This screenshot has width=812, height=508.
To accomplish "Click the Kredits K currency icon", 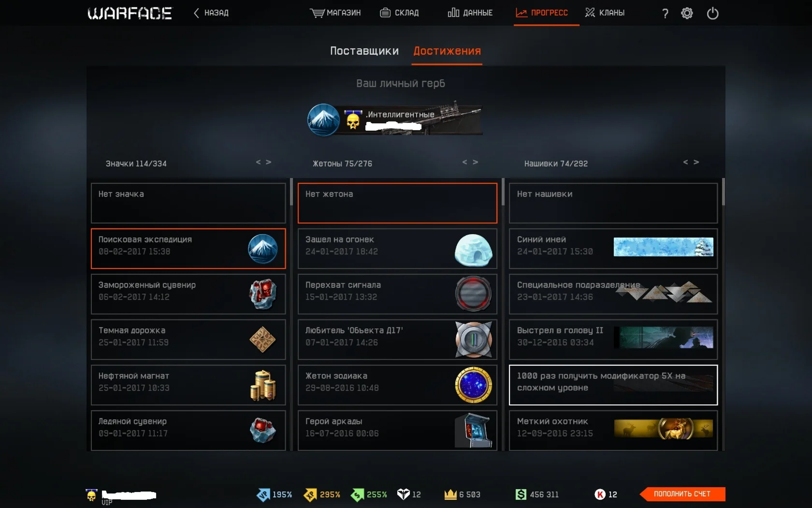I will [x=600, y=494].
